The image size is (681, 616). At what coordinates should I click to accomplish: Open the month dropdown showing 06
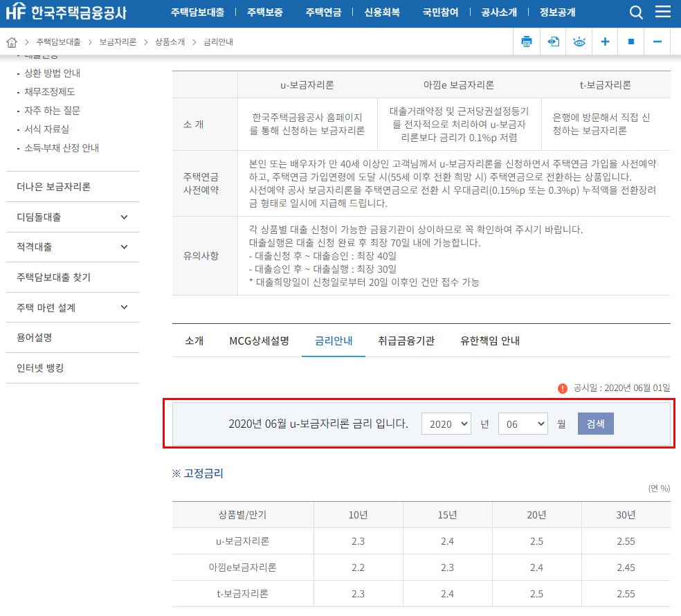pyautogui.click(x=523, y=424)
